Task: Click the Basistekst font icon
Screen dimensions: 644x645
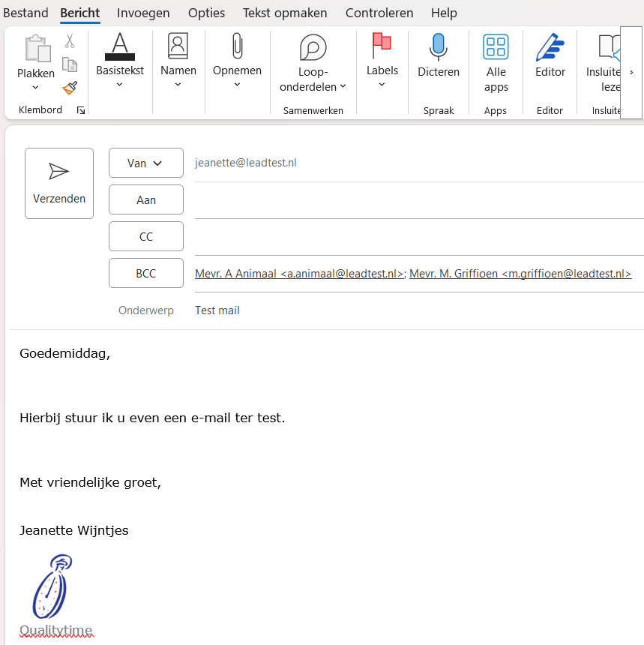Action: (x=120, y=46)
